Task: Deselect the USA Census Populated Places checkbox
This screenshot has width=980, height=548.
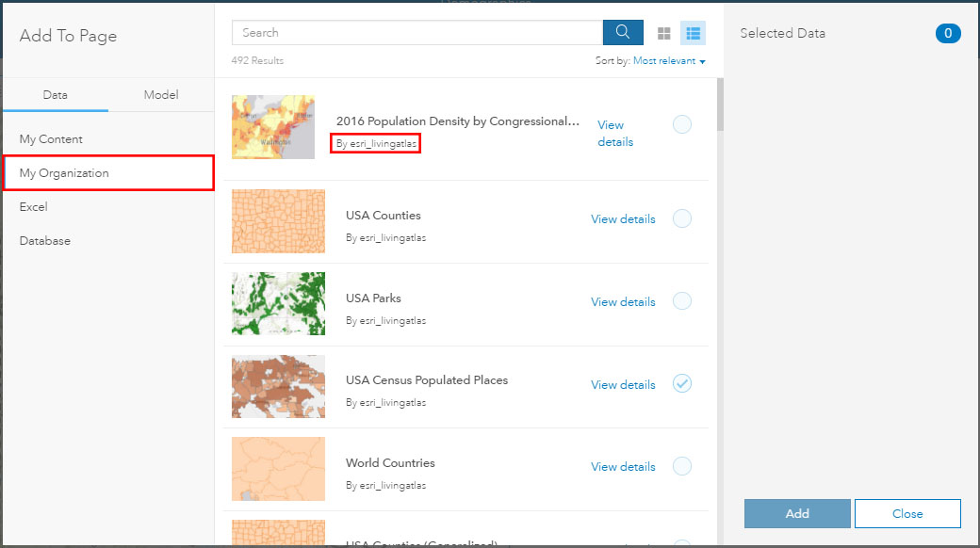Action: click(682, 384)
